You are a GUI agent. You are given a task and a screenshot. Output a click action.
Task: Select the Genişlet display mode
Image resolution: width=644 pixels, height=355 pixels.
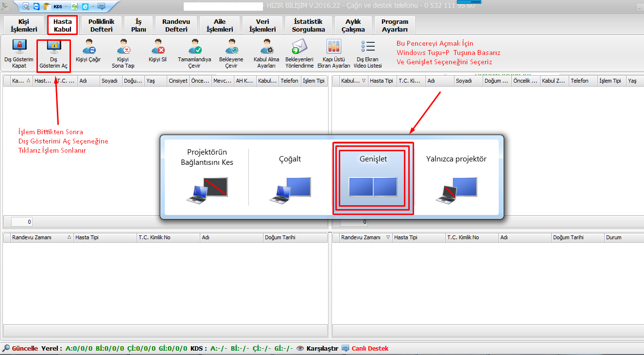373,178
